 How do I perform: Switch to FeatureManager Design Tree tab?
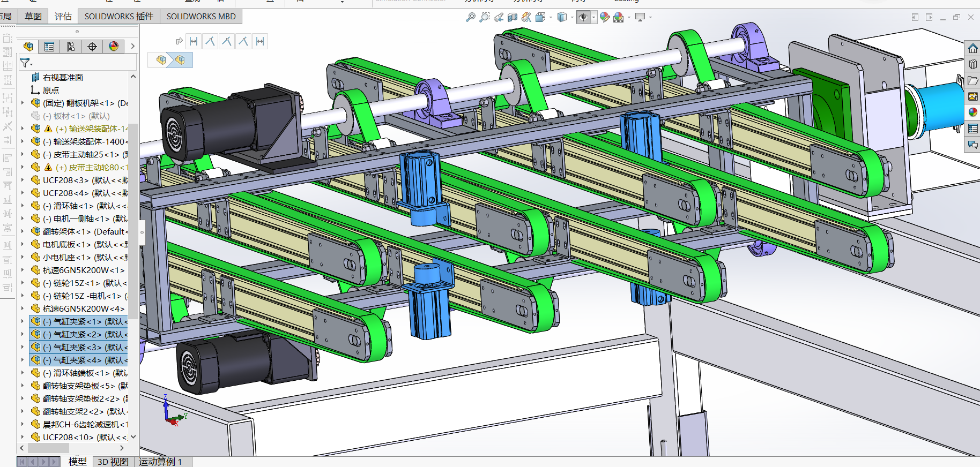coord(28,47)
